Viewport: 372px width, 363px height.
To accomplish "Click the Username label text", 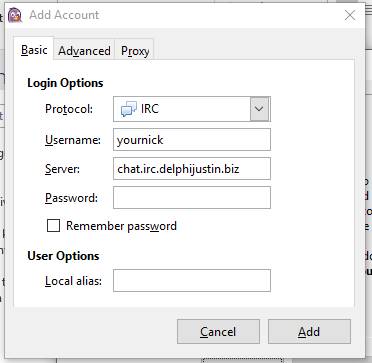I will [x=73, y=140].
